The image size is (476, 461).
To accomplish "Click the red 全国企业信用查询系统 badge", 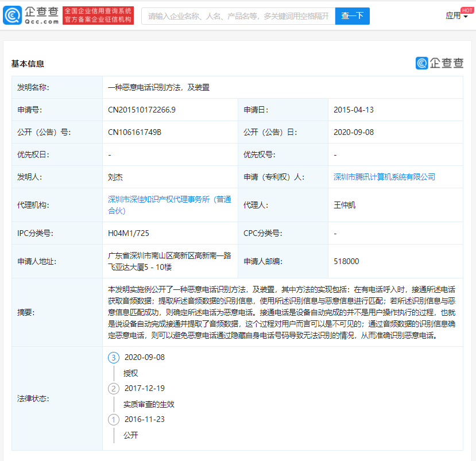I will [98, 15].
